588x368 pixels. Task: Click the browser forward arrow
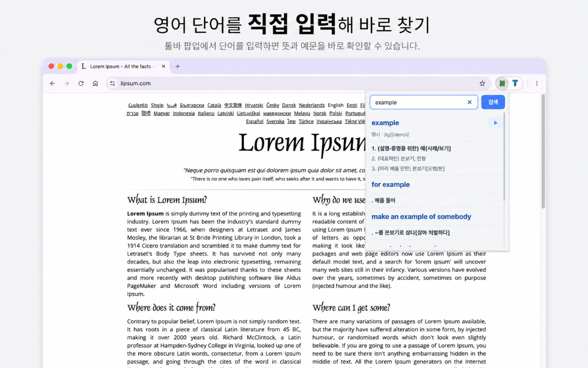click(67, 83)
